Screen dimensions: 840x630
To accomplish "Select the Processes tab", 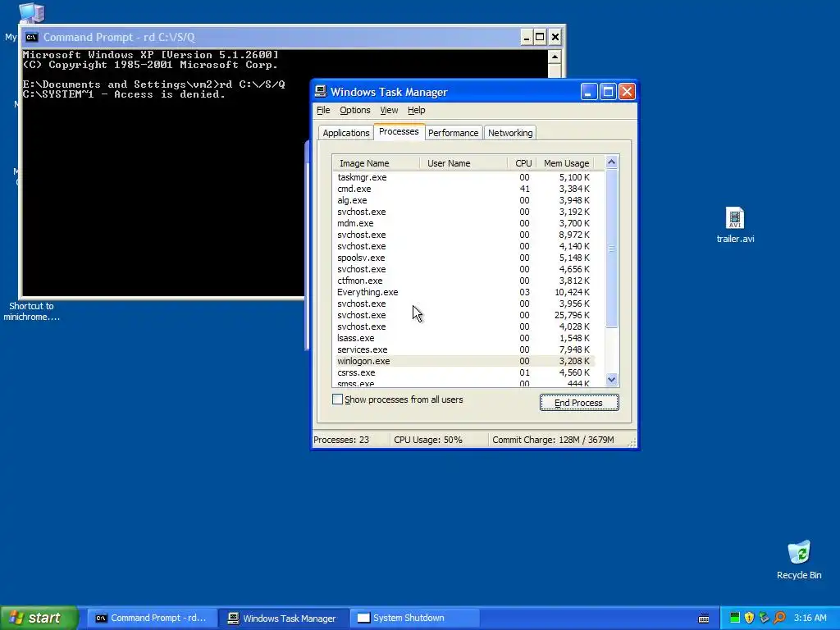I will coord(399,131).
